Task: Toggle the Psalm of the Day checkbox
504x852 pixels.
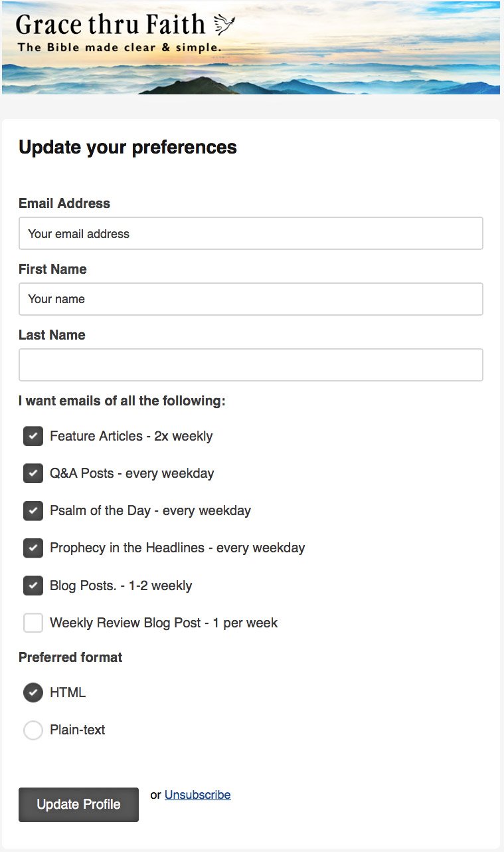Action: (33, 510)
